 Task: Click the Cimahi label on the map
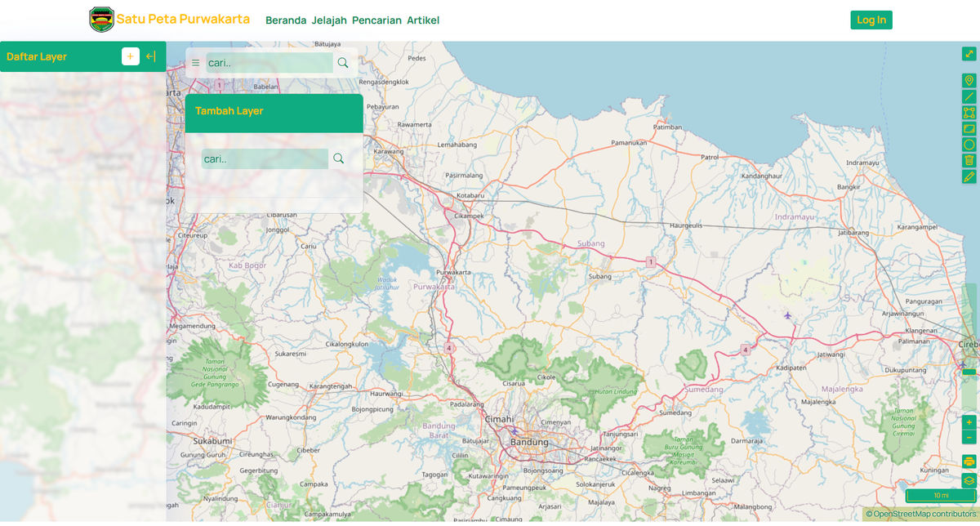tap(500, 419)
